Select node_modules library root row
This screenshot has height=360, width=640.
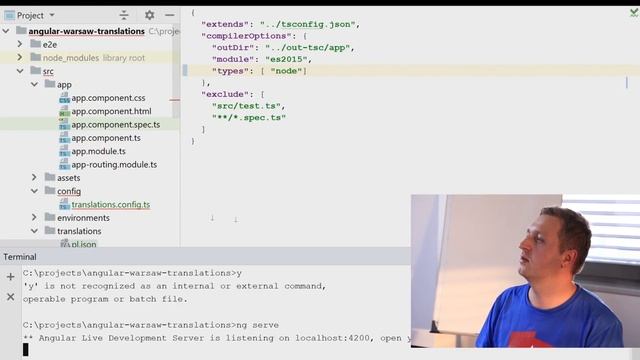tap(90, 58)
